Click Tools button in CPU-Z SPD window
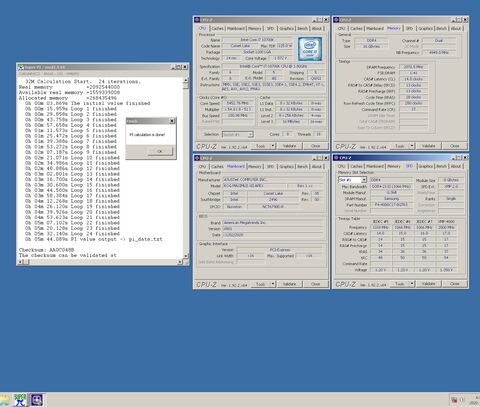 click(400, 284)
